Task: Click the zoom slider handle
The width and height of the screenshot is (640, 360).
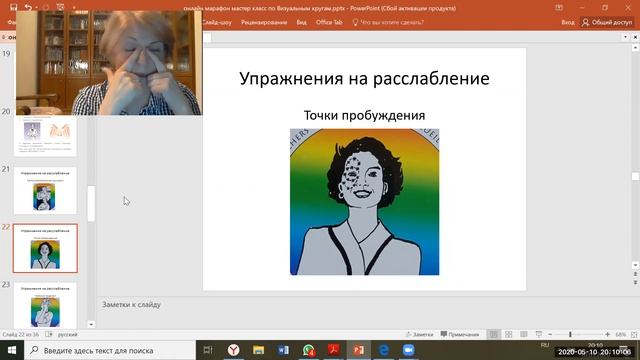Action: tap(570, 335)
